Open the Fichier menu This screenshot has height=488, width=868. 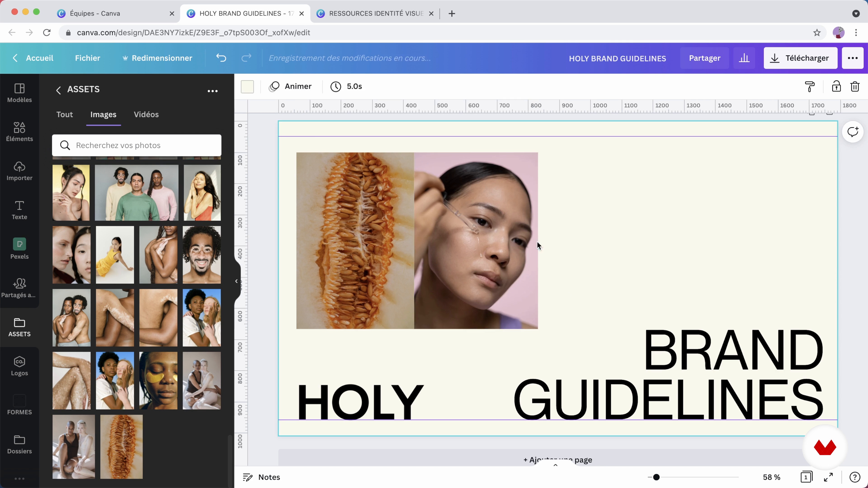coord(88,58)
